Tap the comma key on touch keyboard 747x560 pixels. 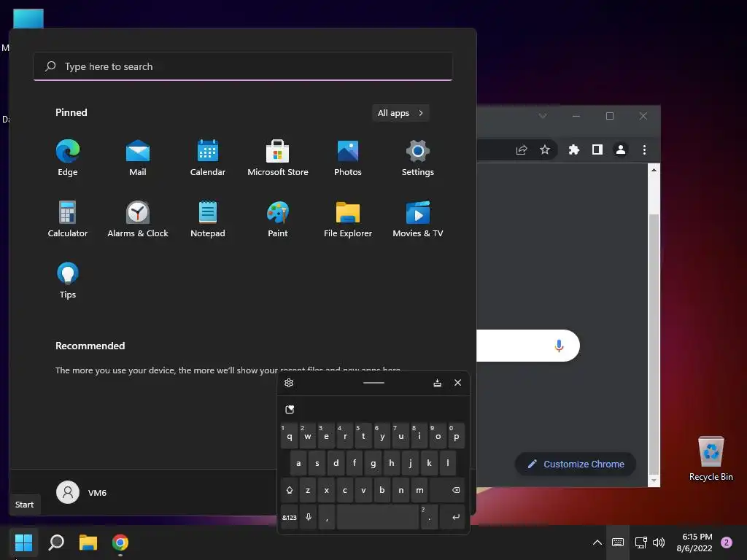[327, 517]
